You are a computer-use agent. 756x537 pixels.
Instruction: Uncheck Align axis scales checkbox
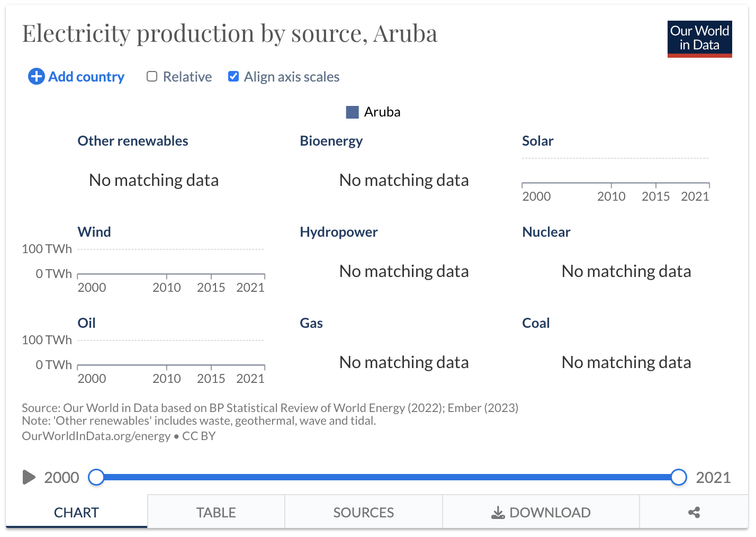tap(233, 77)
